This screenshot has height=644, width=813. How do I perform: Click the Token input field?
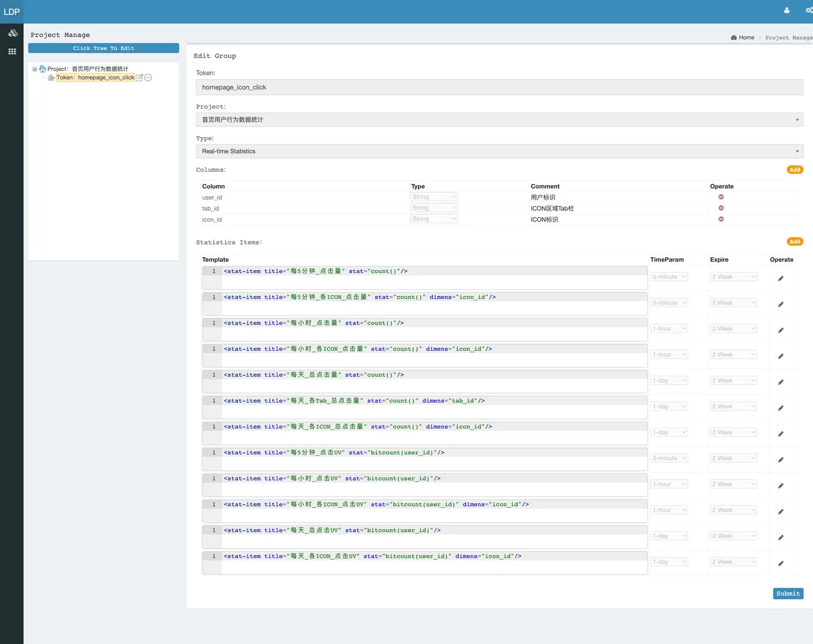tap(499, 87)
